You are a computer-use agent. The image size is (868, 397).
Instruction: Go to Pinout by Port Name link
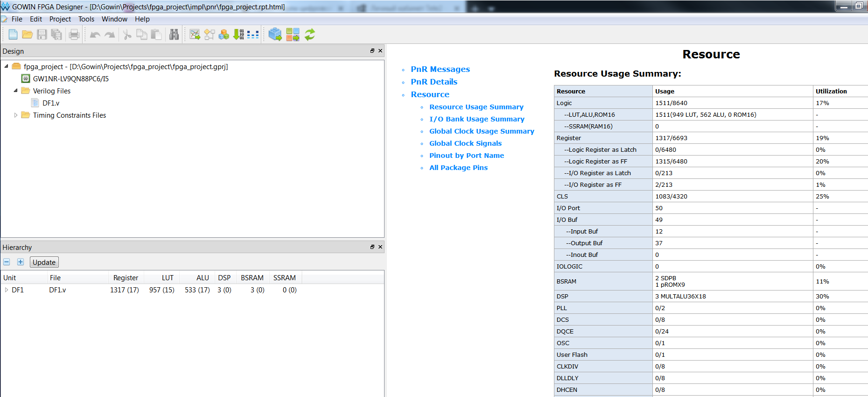pos(467,156)
